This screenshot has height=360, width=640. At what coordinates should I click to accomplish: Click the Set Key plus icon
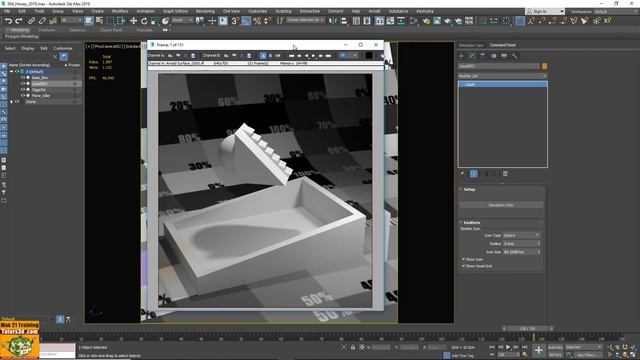[x=539, y=350]
